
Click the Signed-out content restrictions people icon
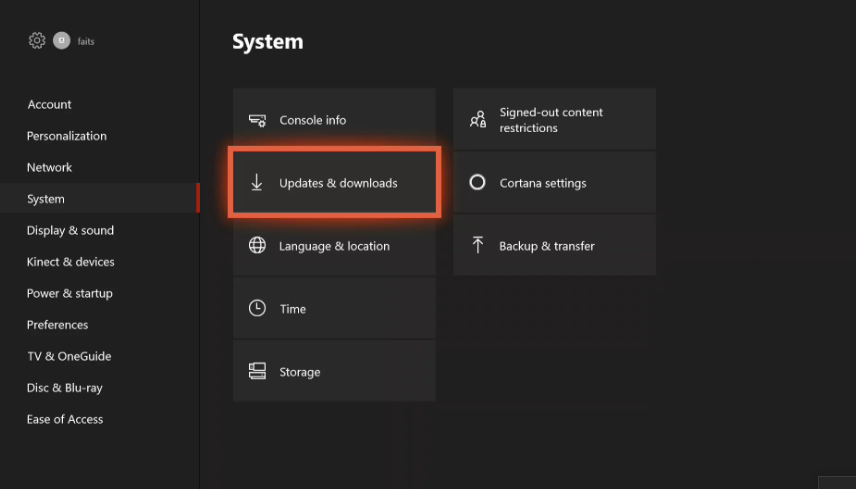(x=478, y=120)
